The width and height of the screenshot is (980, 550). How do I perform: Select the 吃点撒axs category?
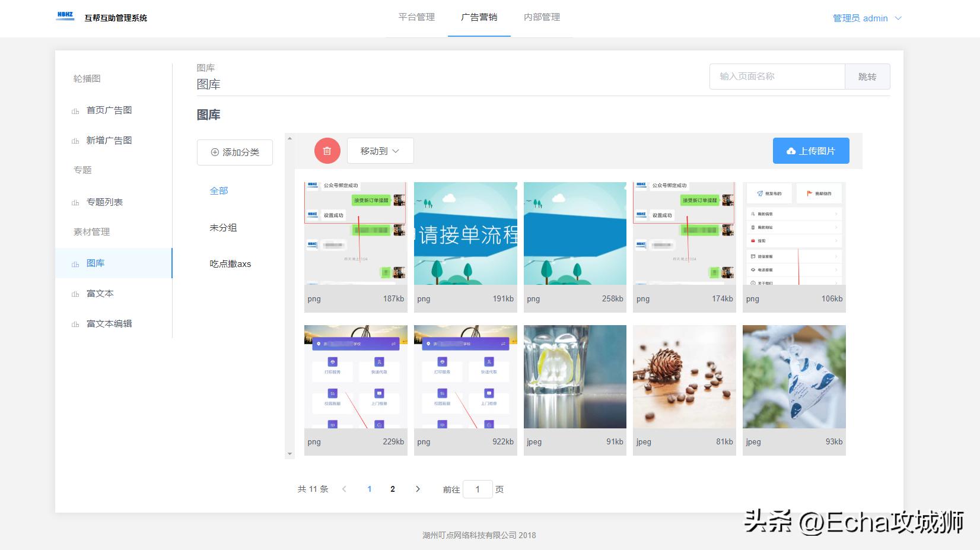point(230,263)
